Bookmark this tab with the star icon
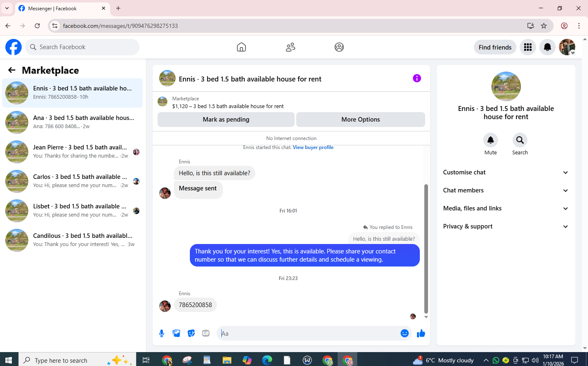Image resolution: width=588 pixels, height=366 pixels. point(544,25)
